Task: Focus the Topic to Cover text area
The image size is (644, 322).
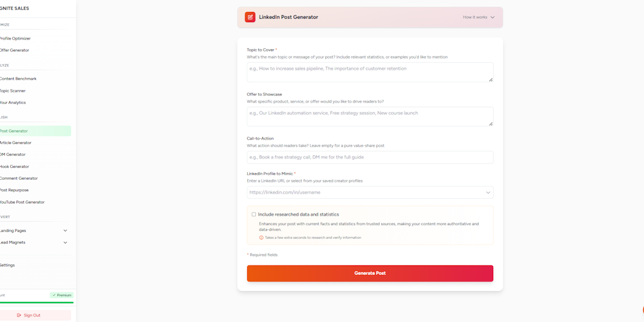Action: click(x=370, y=72)
